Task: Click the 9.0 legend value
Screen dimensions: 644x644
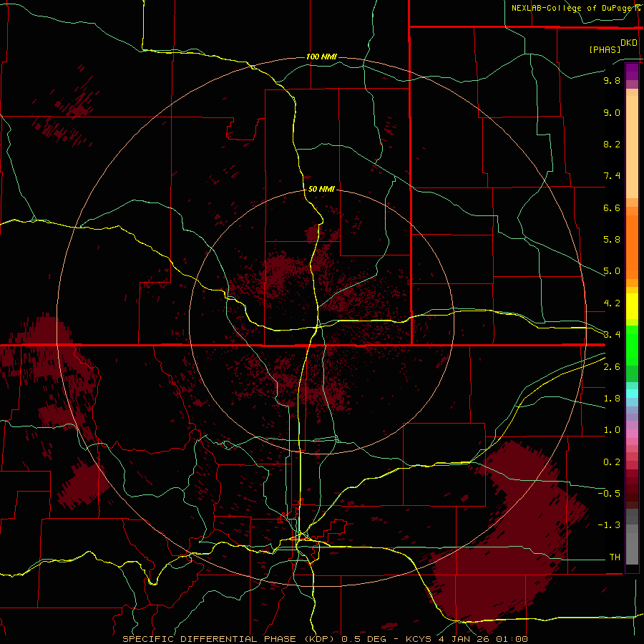Action: coord(612,112)
